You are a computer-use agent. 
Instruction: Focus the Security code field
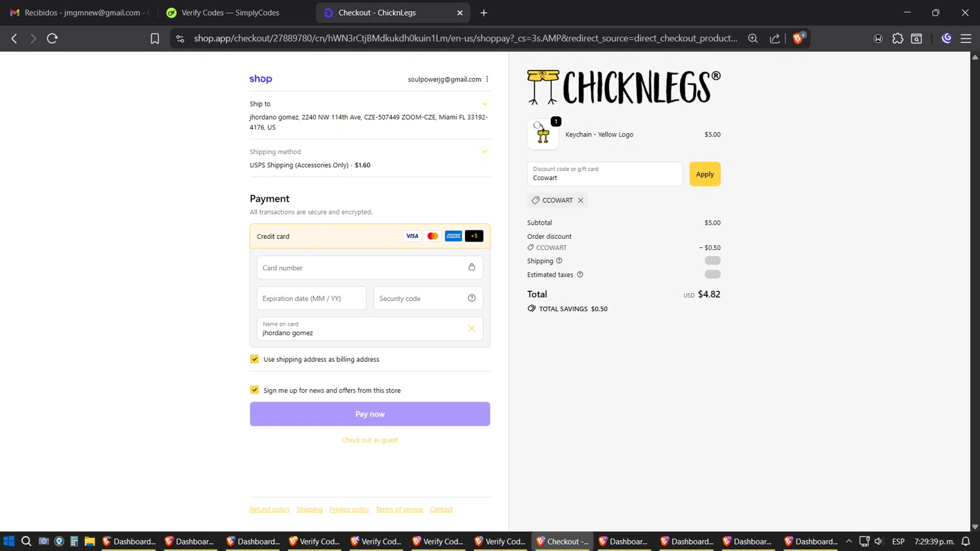[x=428, y=298]
